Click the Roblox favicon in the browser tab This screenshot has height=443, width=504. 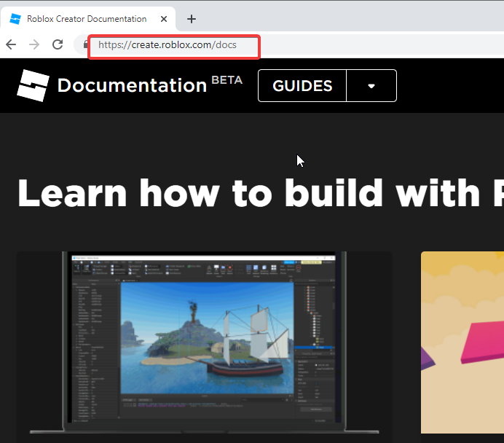pos(15,19)
